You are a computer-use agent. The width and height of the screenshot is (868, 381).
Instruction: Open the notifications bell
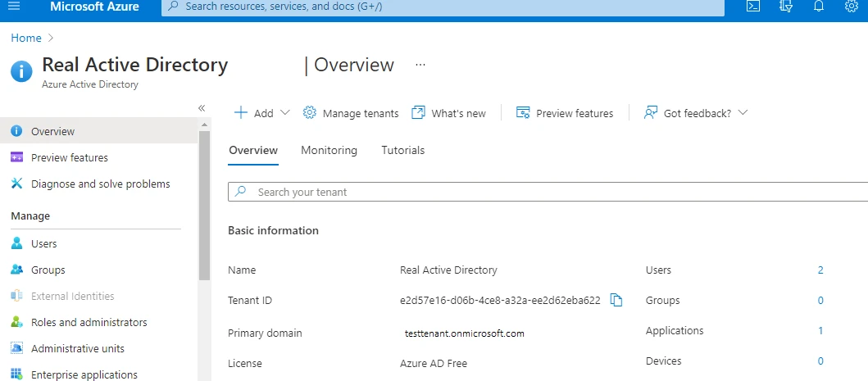[819, 6]
